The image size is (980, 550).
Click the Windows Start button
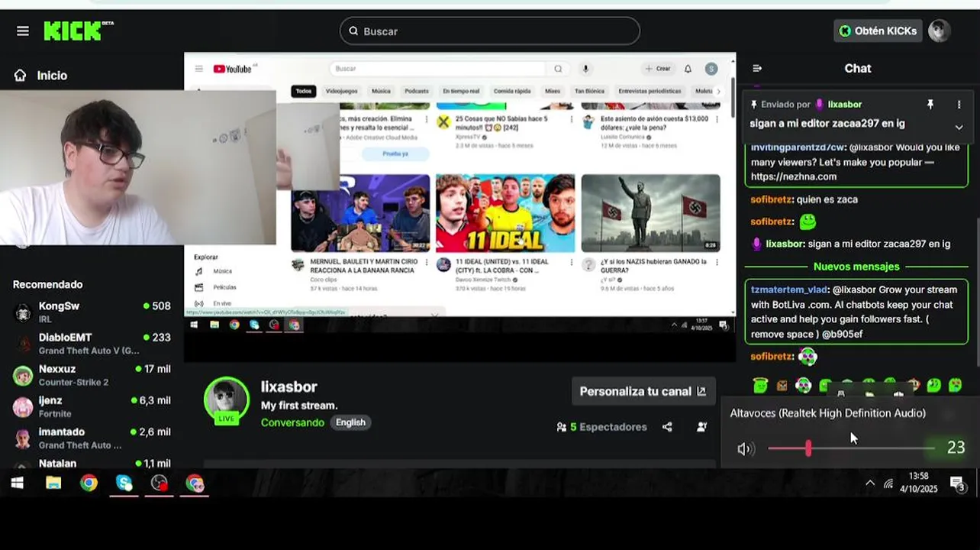click(x=17, y=484)
